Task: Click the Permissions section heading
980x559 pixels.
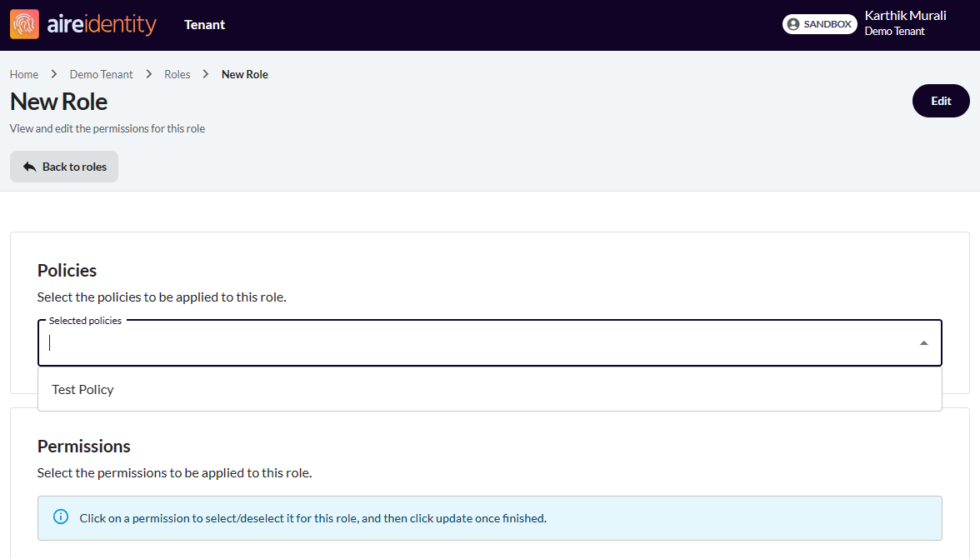Action: (83, 447)
